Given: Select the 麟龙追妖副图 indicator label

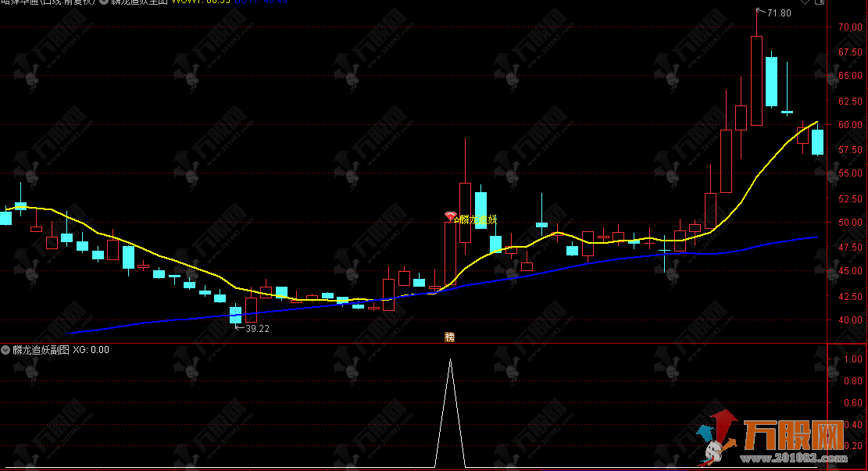Looking at the screenshot, I should 41,350.
